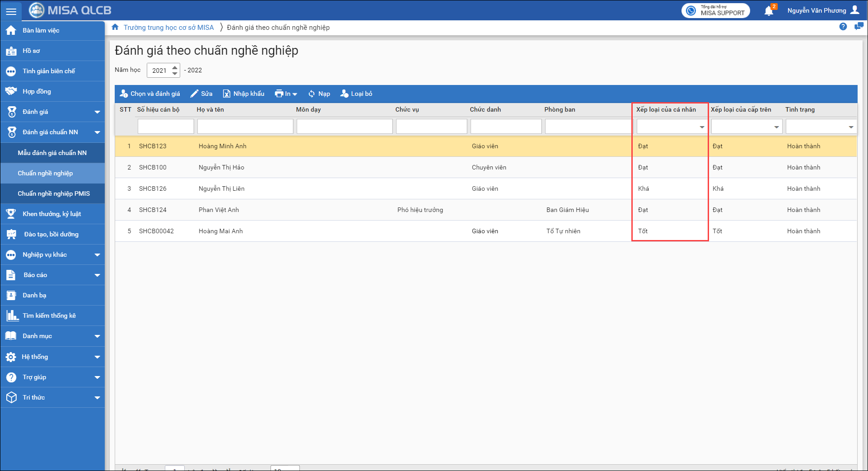Open the help question mark icon
868x471 pixels.
843,27
